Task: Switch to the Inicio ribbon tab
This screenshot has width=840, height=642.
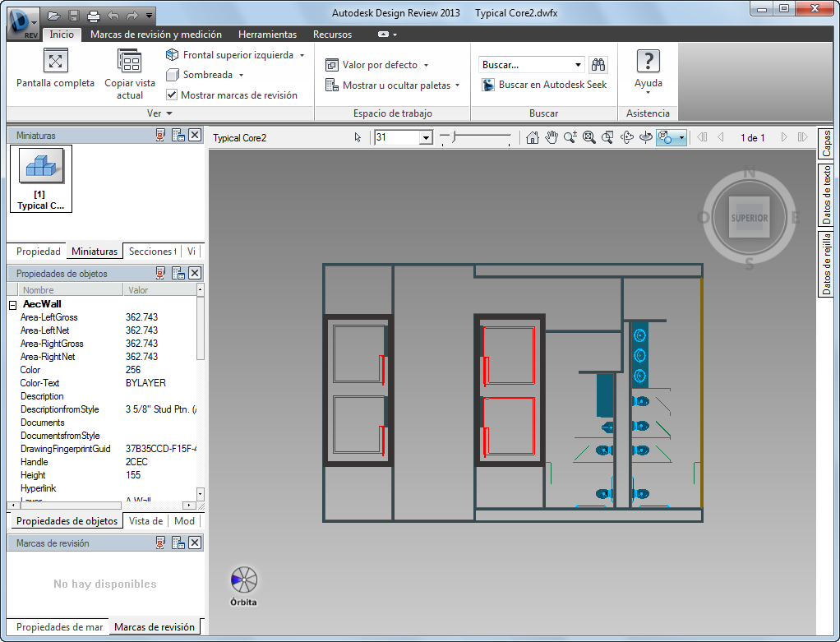Action: coord(62,35)
